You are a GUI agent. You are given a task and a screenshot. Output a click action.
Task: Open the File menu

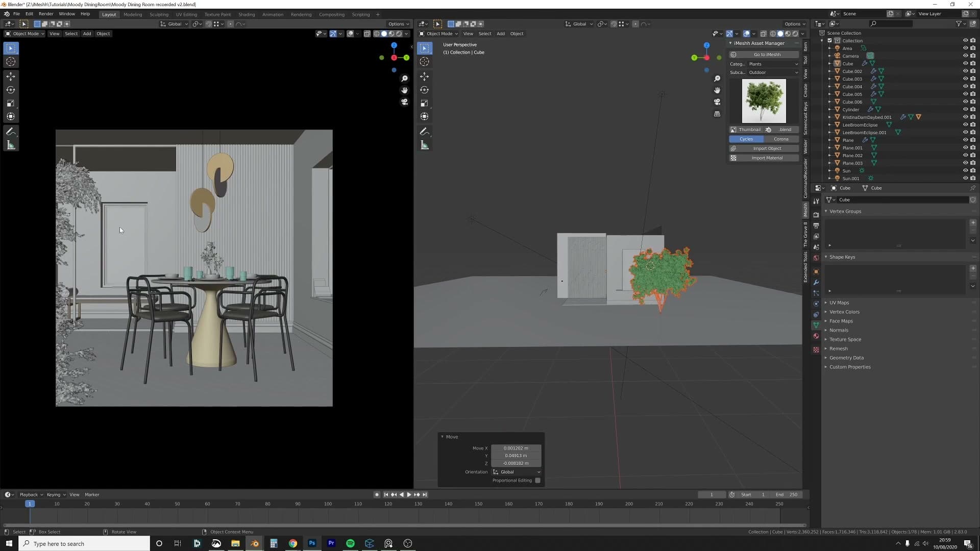coord(16,14)
